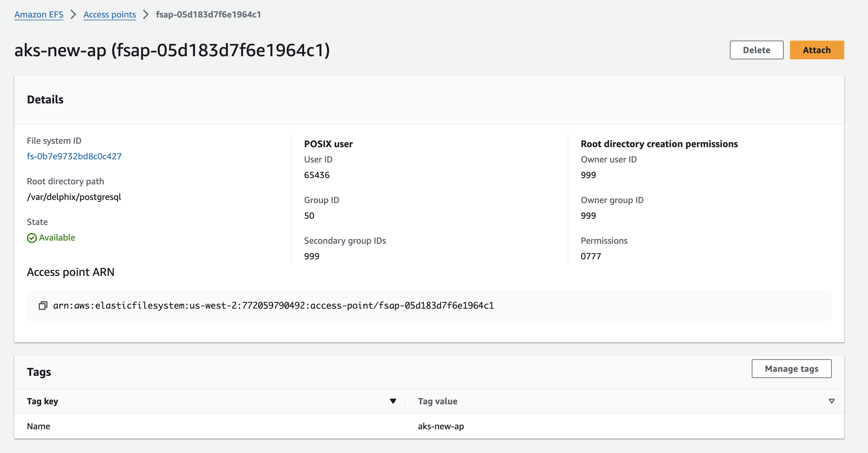Sort by Tag value arrow
This screenshot has width=868, height=453.
831,401
